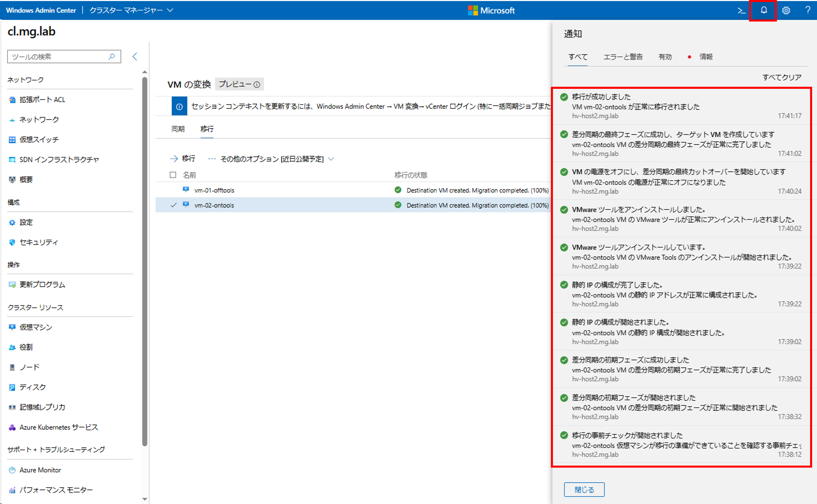Deselect the vm-02-ontools row checkmark
817x504 pixels.
click(x=174, y=205)
